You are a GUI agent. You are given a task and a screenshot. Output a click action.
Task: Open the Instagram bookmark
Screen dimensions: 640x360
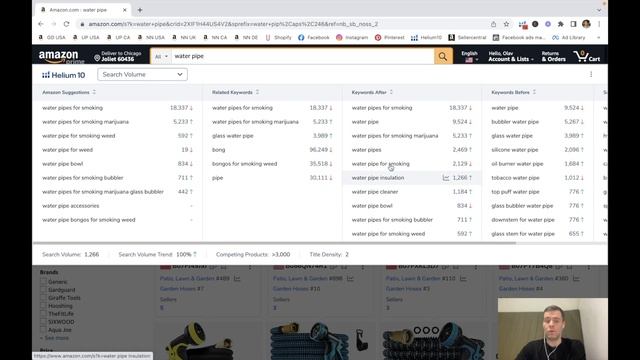[x=352, y=38]
